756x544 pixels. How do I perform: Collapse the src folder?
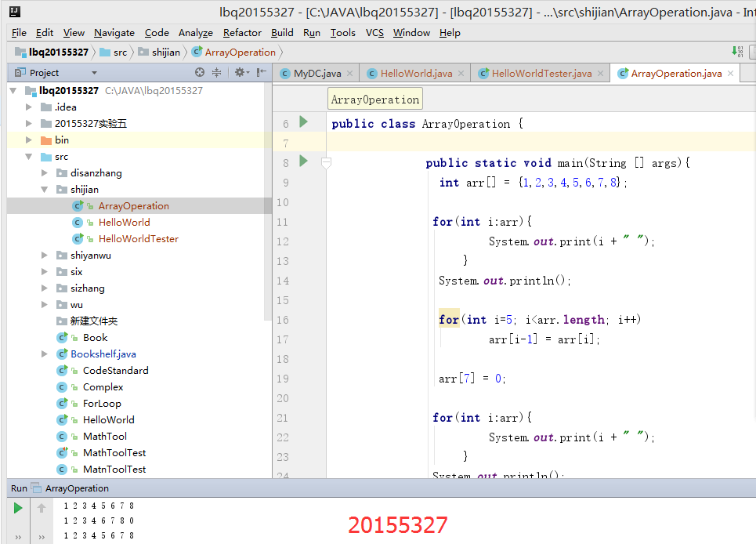point(28,157)
